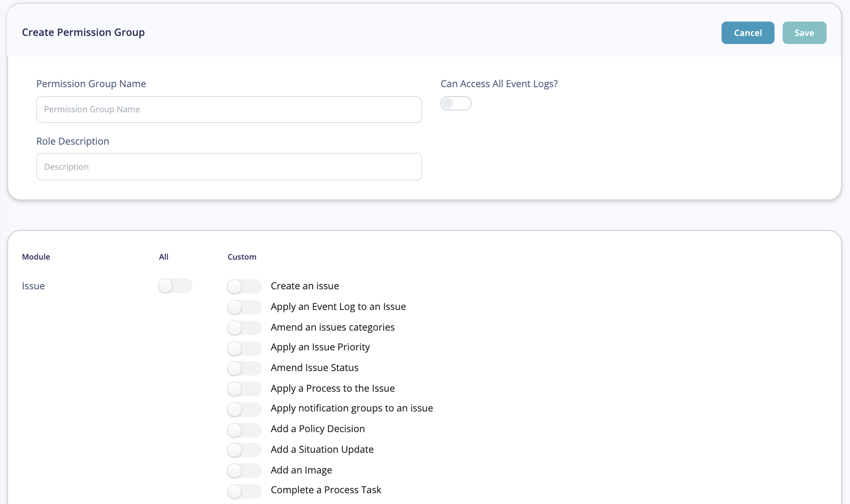Viewport: 850px width, 504px height.
Task: Enable the "Can Access All Event Logs?" toggle
Action: coord(456,103)
